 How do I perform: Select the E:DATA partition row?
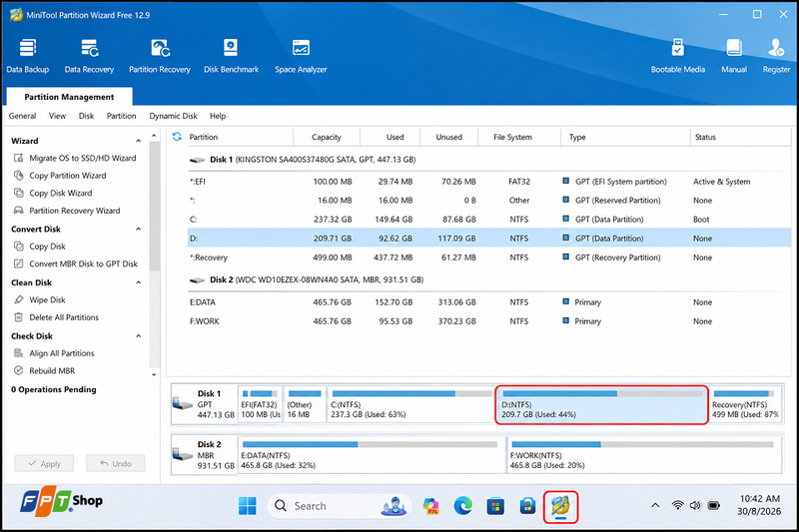click(489, 302)
